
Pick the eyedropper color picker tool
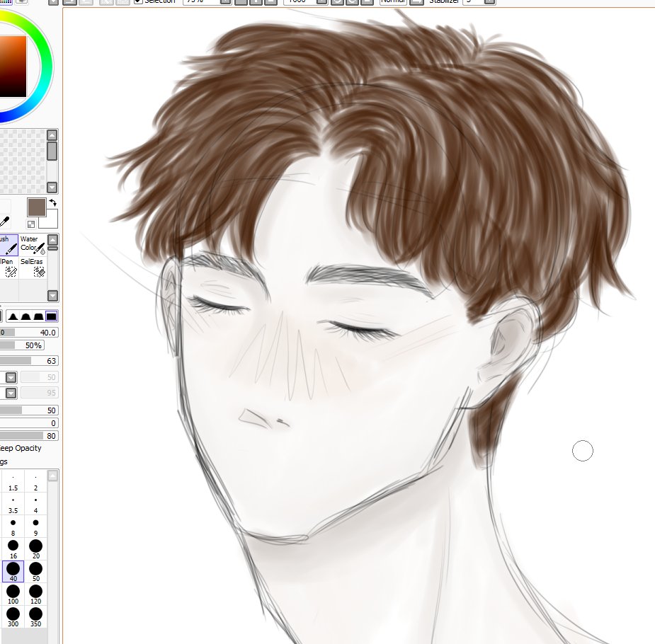point(4,222)
